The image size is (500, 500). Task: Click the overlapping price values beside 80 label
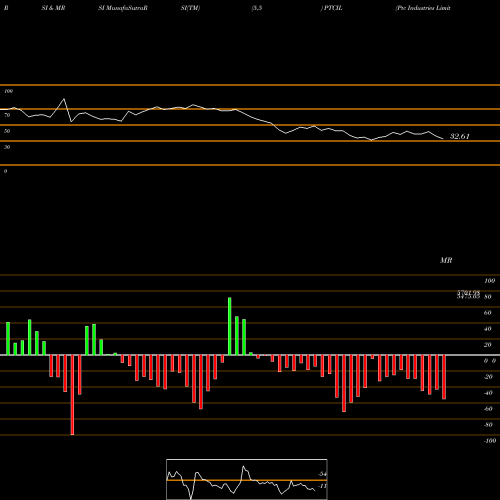[468, 294]
